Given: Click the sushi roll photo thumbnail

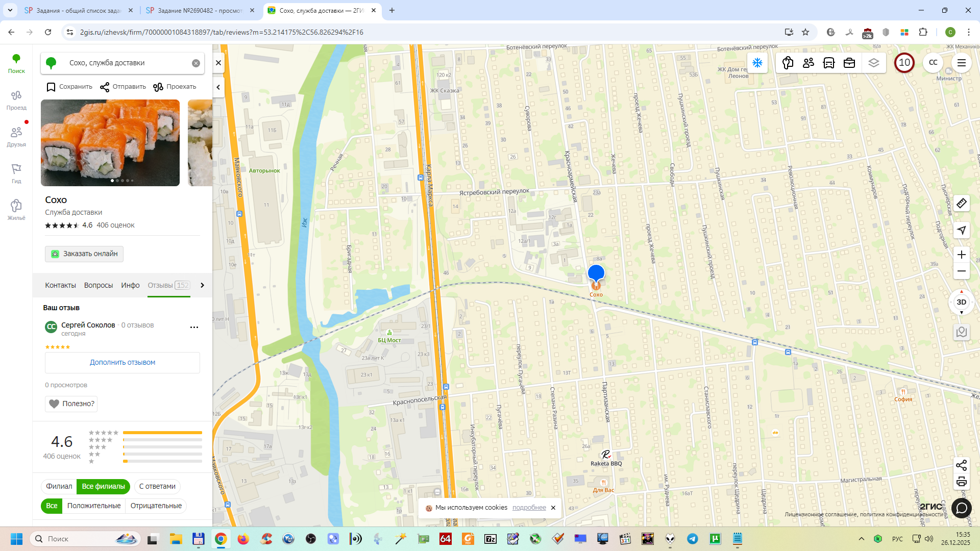Looking at the screenshot, I should click(x=110, y=143).
